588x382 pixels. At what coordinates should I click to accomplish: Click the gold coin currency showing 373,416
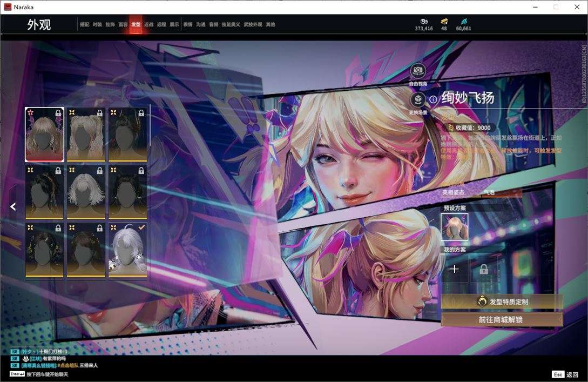[424, 25]
